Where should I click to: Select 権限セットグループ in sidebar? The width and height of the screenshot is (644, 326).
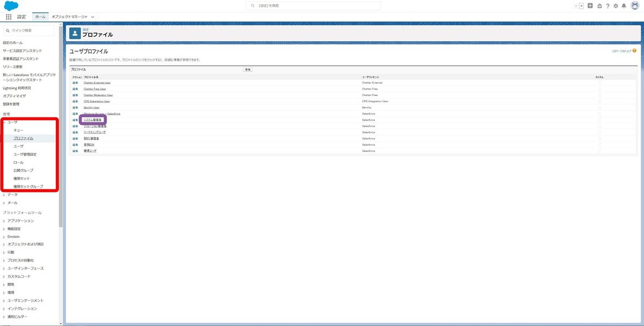28,186
